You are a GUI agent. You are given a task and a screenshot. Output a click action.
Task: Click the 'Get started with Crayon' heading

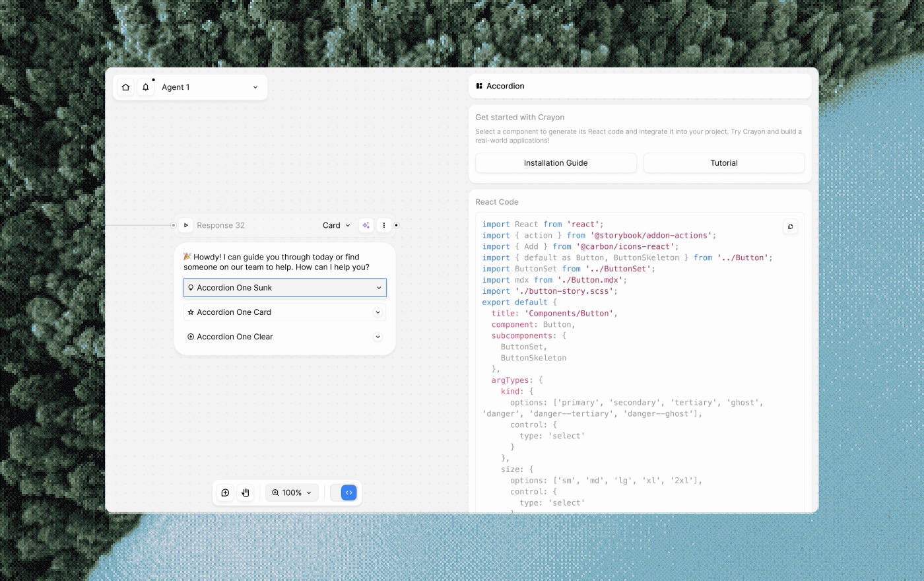(x=520, y=118)
